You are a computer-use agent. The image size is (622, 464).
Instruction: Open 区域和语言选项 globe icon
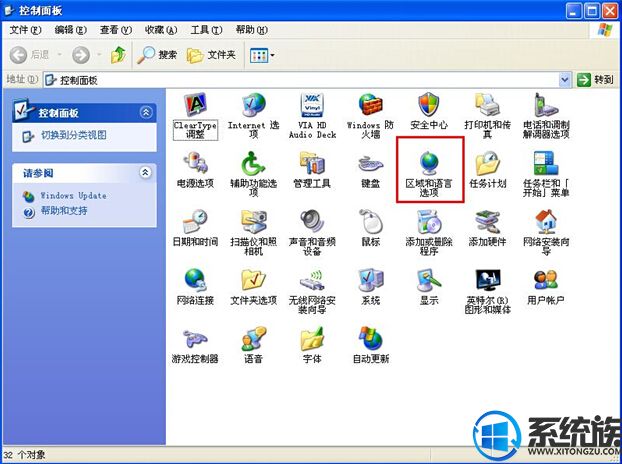[x=429, y=163]
